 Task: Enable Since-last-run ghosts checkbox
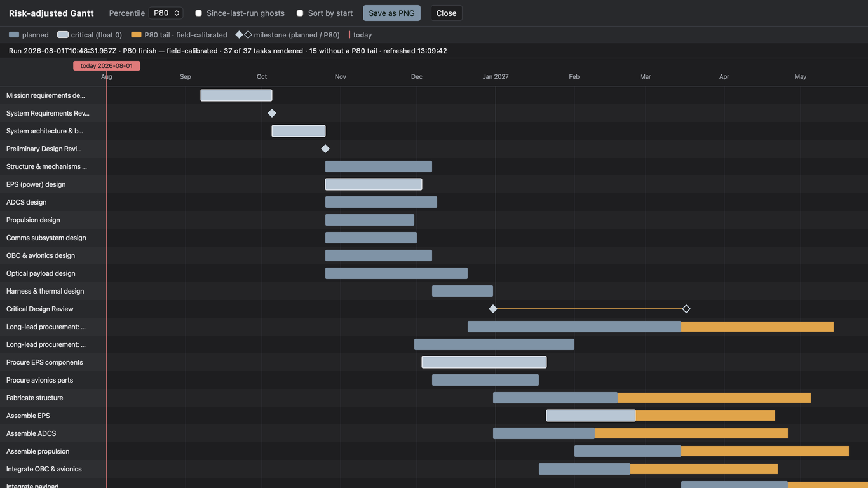pos(198,13)
